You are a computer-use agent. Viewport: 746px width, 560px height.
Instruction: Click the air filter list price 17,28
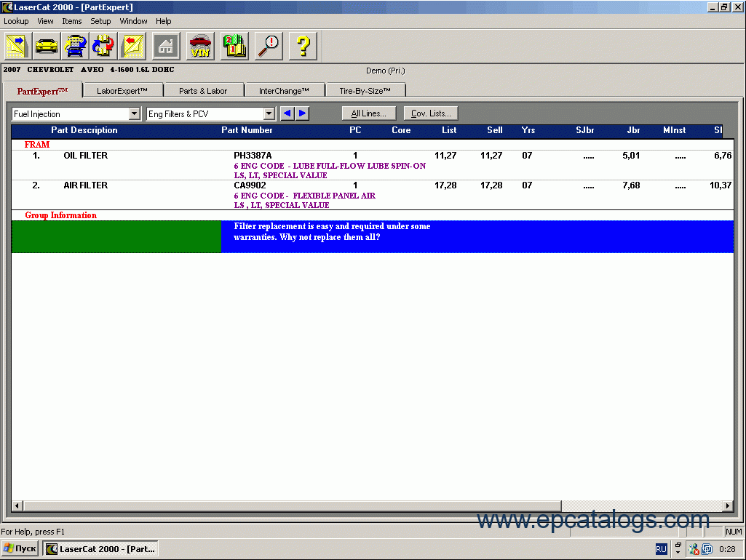445,185
